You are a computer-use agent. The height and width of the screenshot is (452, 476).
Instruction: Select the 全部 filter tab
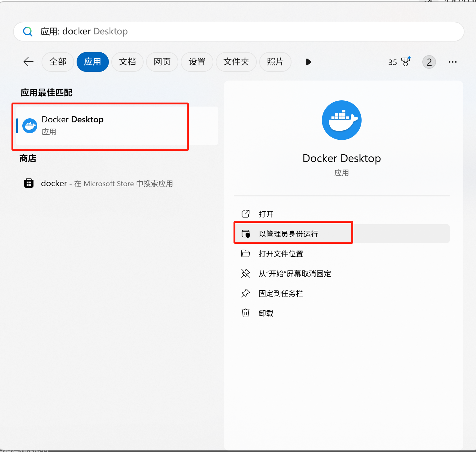58,62
